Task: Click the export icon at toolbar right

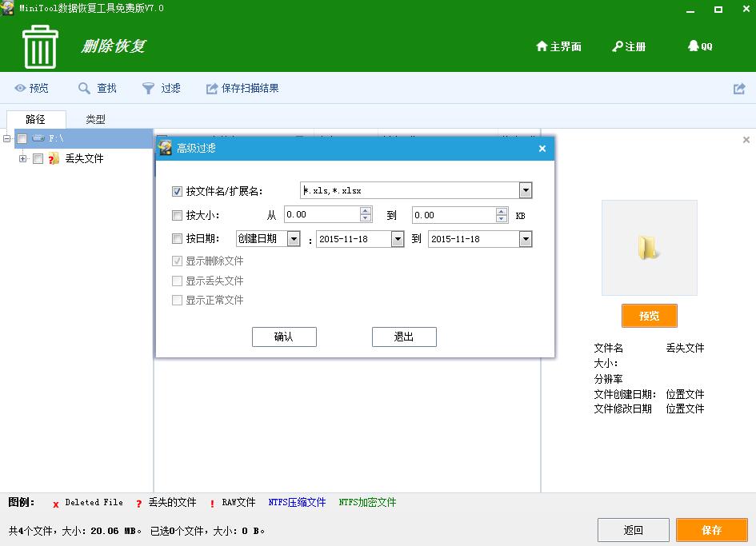Action: point(739,89)
